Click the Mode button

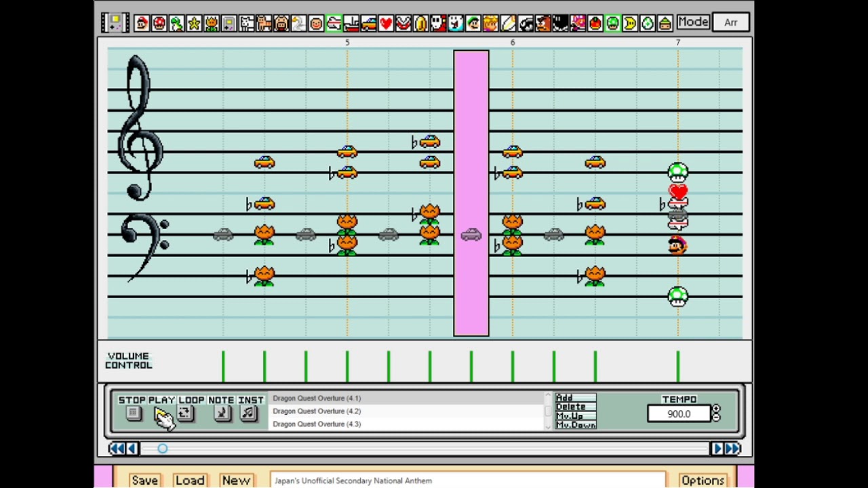(x=692, y=22)
